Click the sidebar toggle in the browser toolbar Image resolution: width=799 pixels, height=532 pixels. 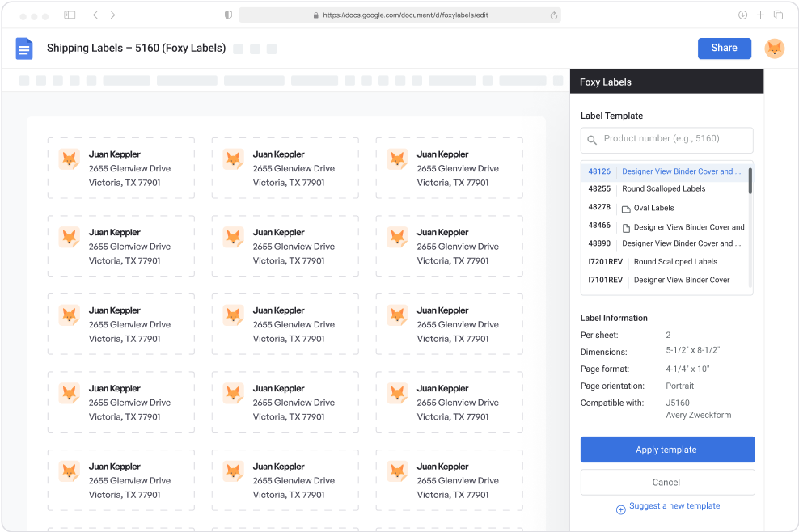(x=70, y=14)
